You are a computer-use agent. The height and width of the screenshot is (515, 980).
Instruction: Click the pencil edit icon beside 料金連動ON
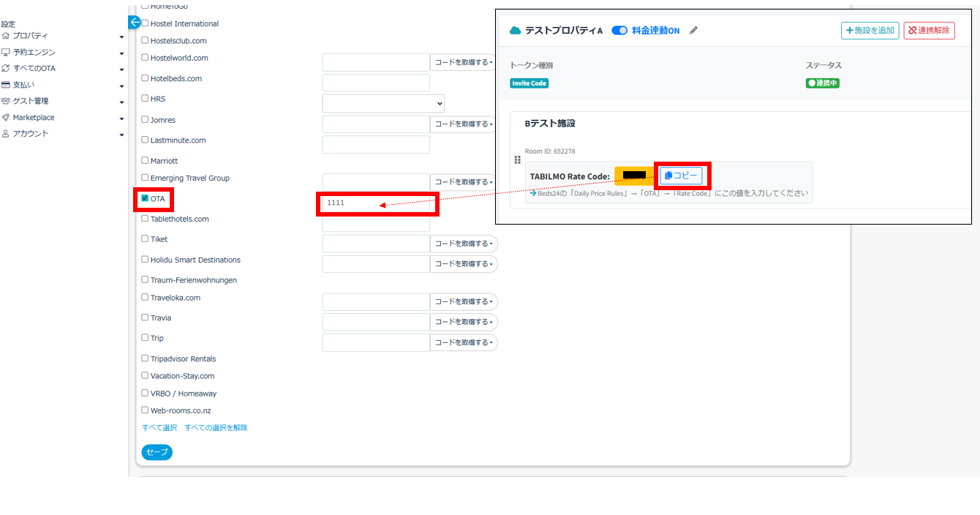click(x=693, y=31)
